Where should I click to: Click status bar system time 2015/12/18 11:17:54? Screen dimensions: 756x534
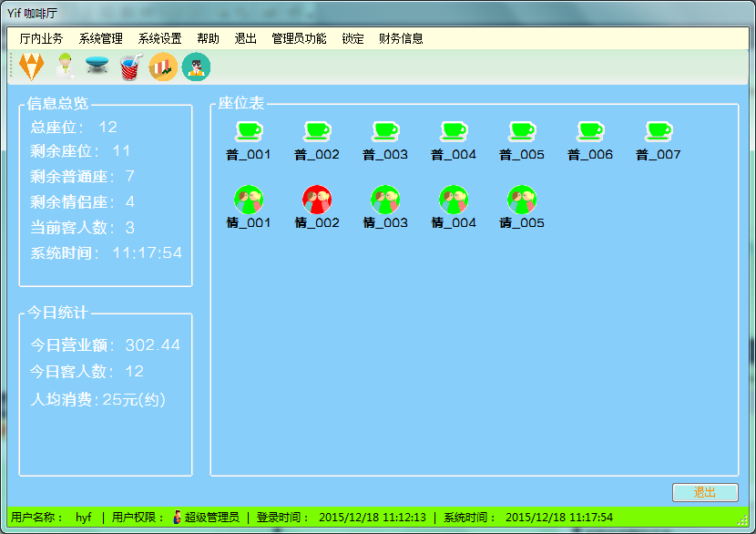click(x=559, y=517)
